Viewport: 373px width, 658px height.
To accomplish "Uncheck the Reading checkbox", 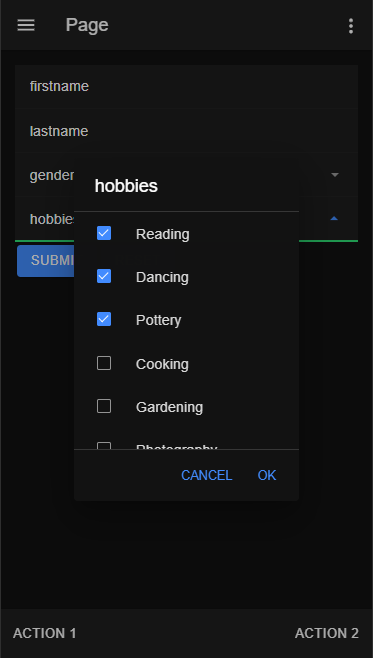I will coord(104,233).
